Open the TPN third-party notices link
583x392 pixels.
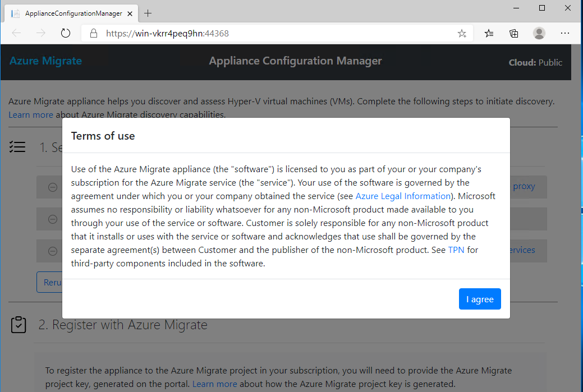click(x=456, y=250)
